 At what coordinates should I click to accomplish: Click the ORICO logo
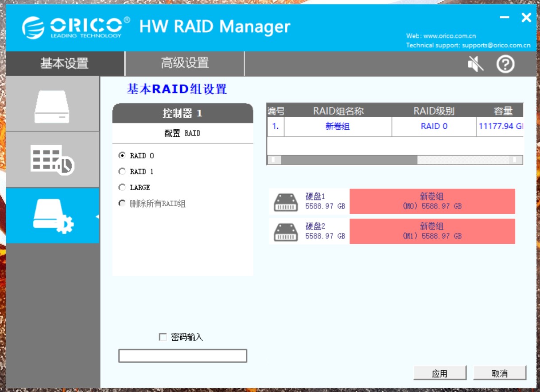(76, 27)
